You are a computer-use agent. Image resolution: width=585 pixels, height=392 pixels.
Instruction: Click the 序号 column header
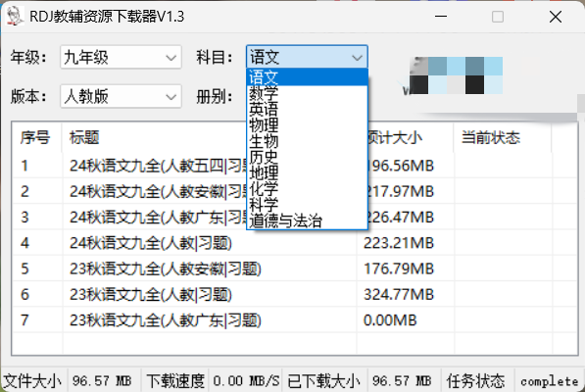coord(37,137)
